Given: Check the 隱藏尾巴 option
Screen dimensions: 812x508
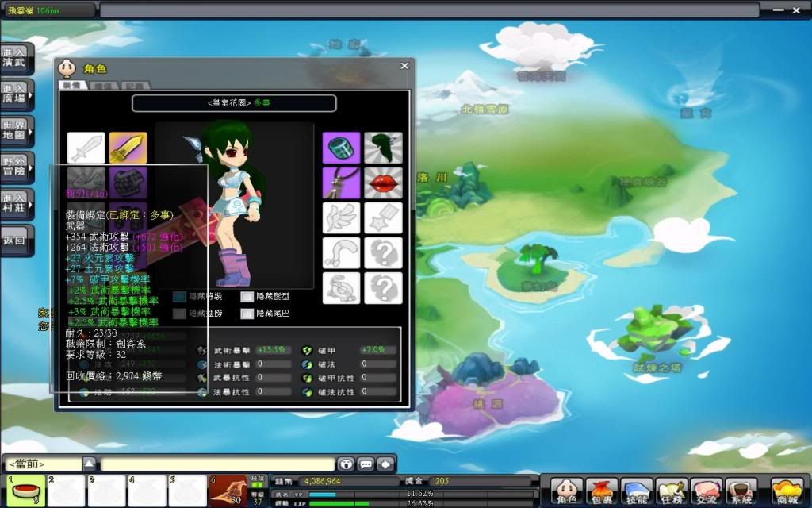Looking at the screenshot, I should pyautogui.click(x=247, y=314).
